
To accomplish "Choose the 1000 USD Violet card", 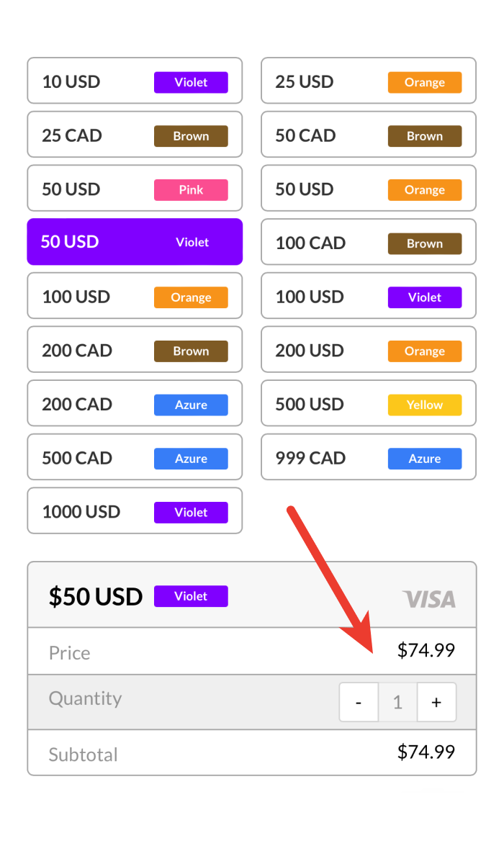I will coord(135,512).
